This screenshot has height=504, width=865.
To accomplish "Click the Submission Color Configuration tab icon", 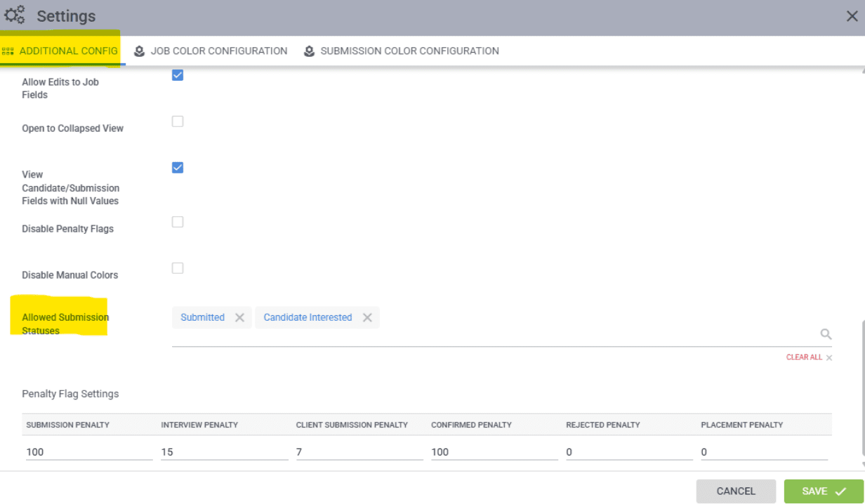I will [309, 51].
